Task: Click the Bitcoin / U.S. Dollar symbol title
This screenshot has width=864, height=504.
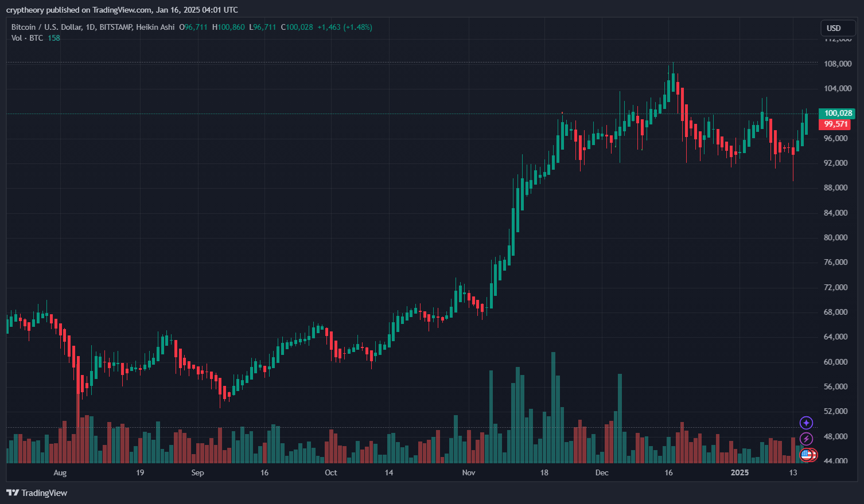Action: (47, 27)
